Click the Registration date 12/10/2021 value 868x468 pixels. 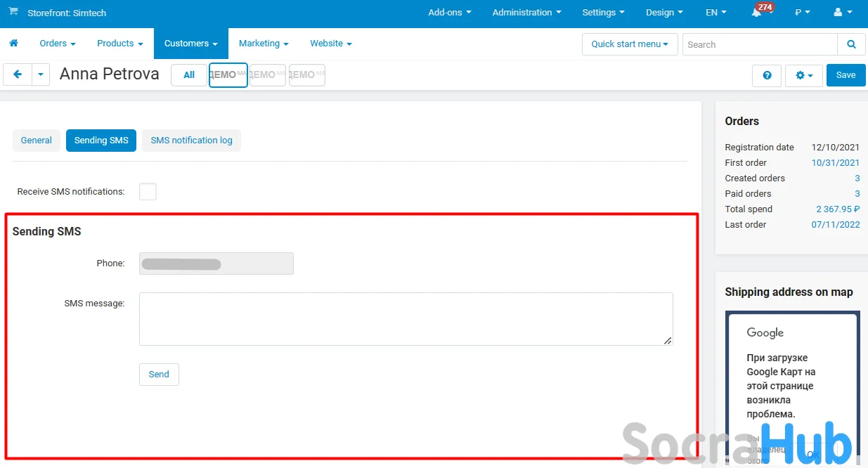pos(836,148)
